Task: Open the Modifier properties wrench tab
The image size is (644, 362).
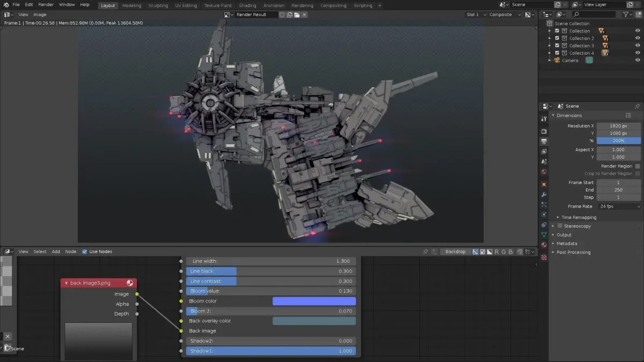Action: (x=544, y=194)
